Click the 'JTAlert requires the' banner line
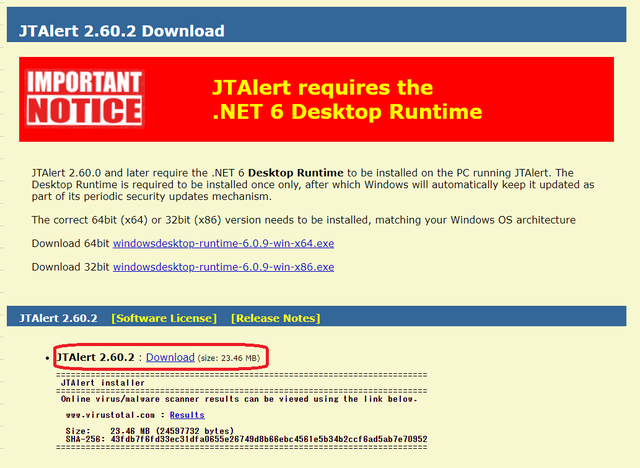This screenshot has height=468, width=640. pos(322,87)
